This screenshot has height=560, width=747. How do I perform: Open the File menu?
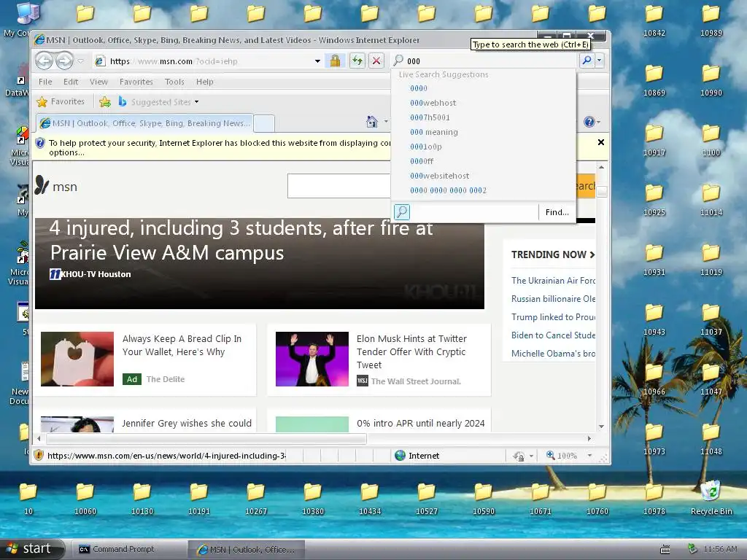pos(45,82)
